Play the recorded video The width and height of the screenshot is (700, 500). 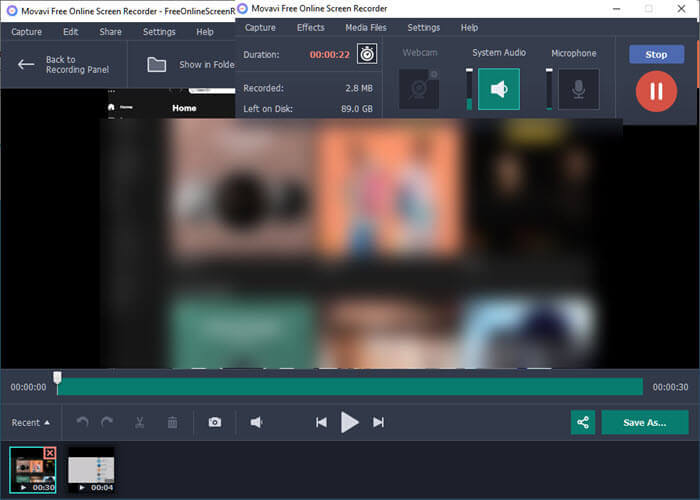[349, 422]
